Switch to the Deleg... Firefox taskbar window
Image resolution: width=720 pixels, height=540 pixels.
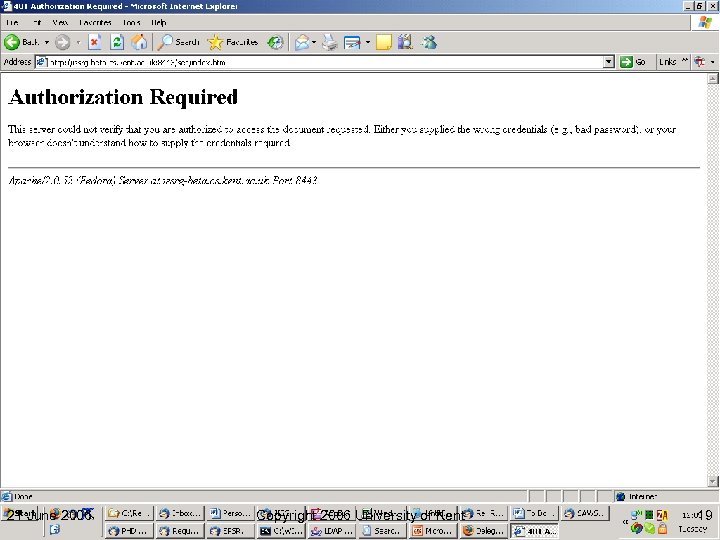click(x=483, y=530)
